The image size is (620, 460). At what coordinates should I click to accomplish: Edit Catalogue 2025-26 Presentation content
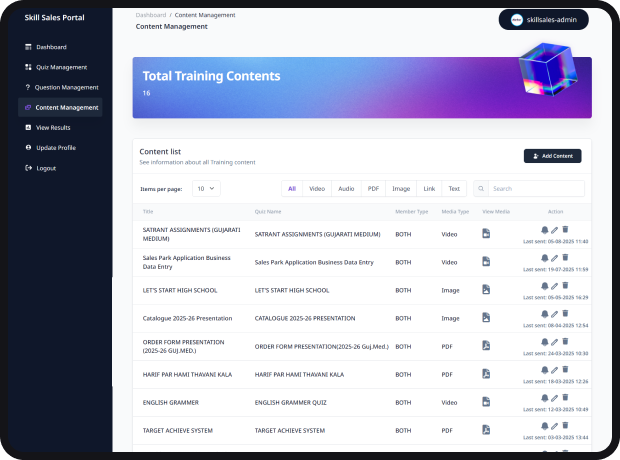click(x=554, y=314)
